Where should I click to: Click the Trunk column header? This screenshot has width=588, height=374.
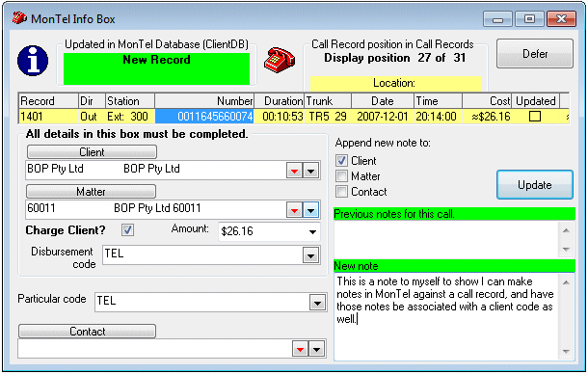pos(328,101)
